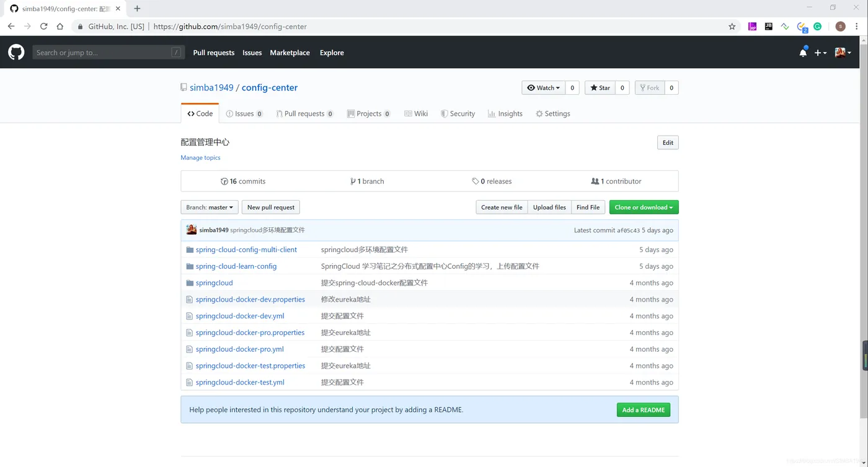Click Manage topics link

200,157
